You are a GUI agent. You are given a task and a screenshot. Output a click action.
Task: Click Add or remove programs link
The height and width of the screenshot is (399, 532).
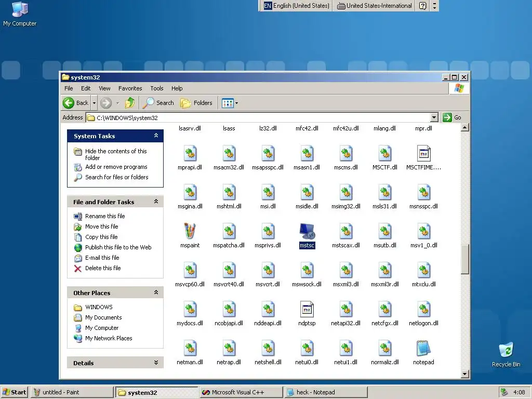116,167
